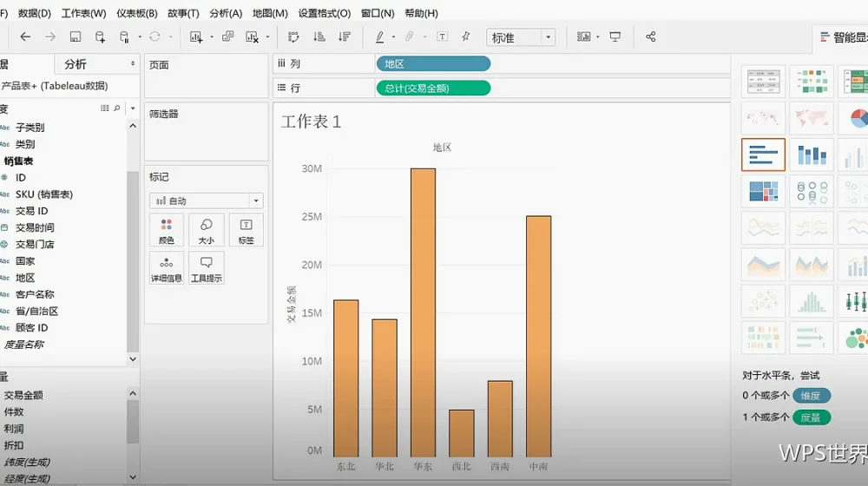Click the 智能显示 Show Me button
The width and height of the screenshot is (868, 486).
pos(844,37)
